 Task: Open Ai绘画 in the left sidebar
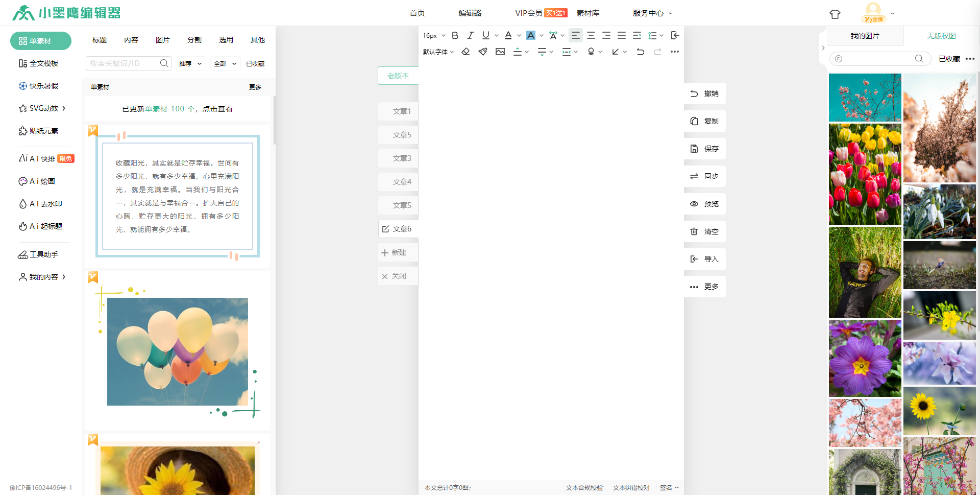pos(37,181)
